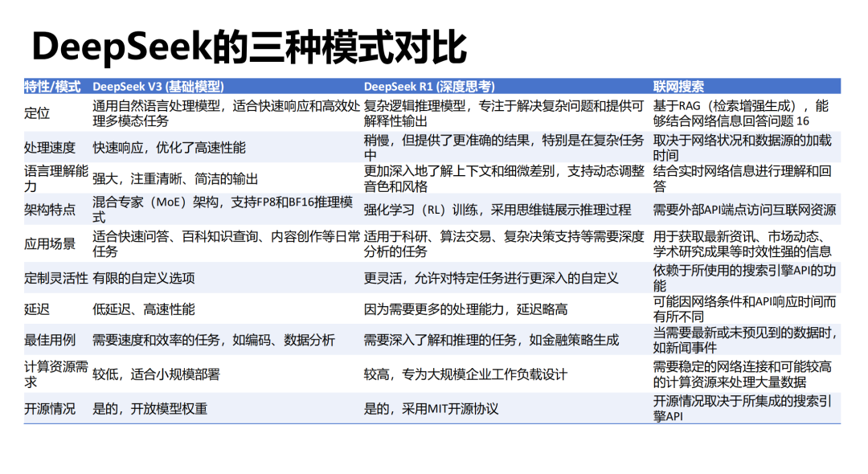Select cell '强大，注重清晰、简洁的输出'

point(175,178)
